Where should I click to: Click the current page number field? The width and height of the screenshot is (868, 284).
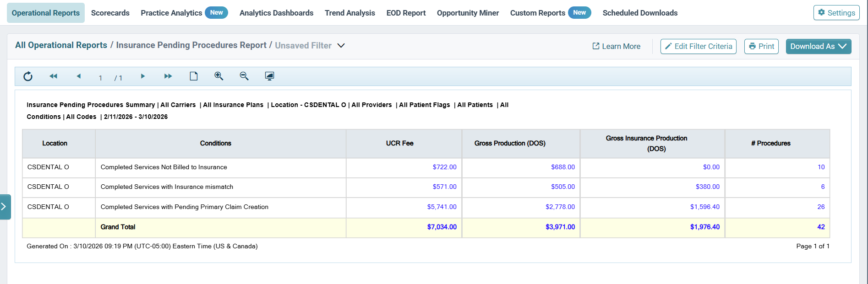[100, 78]
